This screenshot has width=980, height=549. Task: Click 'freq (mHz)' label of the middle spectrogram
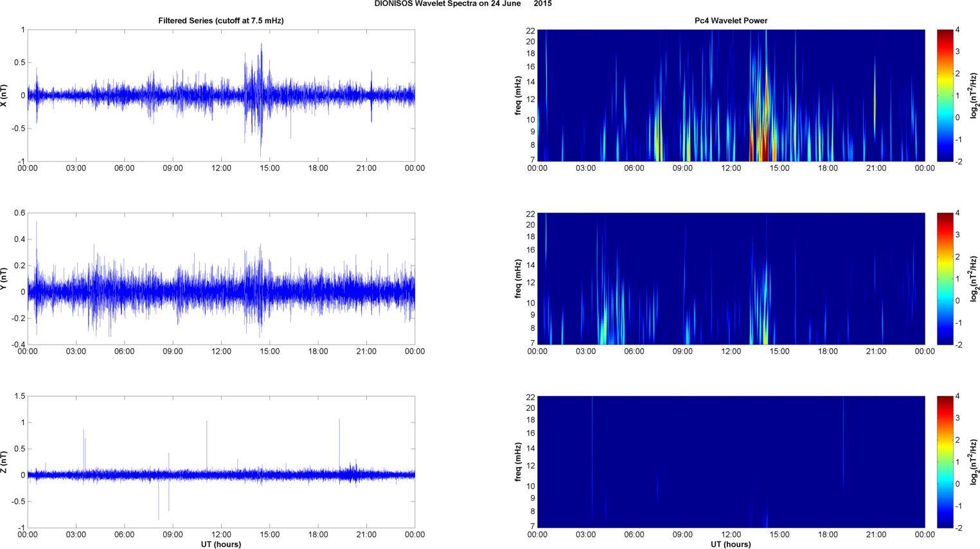click(518, 278)
